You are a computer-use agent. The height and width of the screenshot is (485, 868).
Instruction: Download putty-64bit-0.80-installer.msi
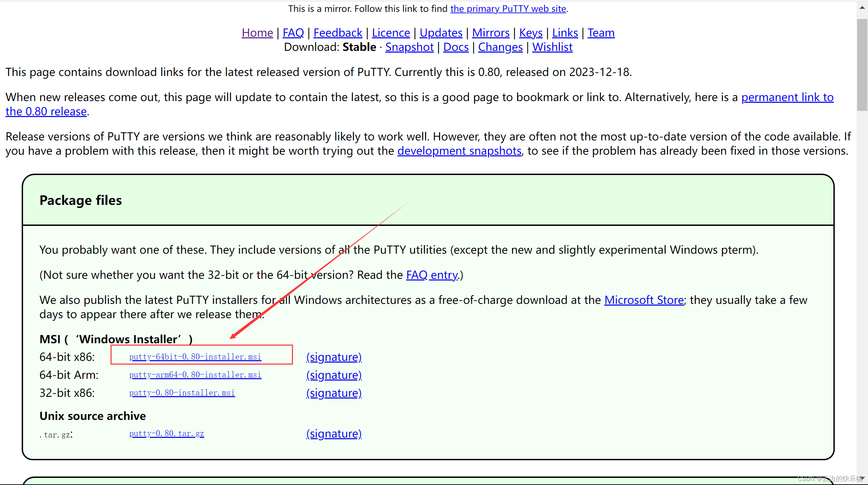[195, 357]
